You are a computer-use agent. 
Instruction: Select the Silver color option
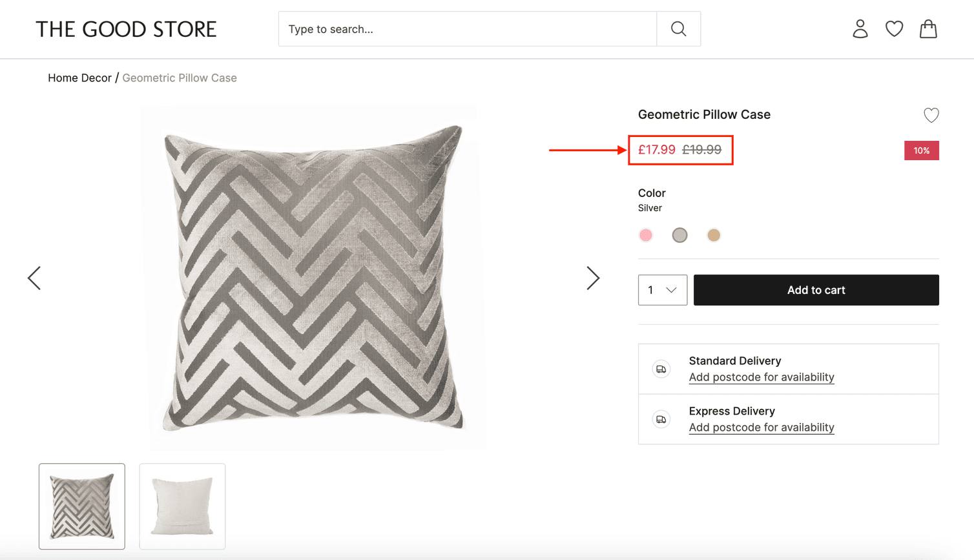[x=679, y=235]
